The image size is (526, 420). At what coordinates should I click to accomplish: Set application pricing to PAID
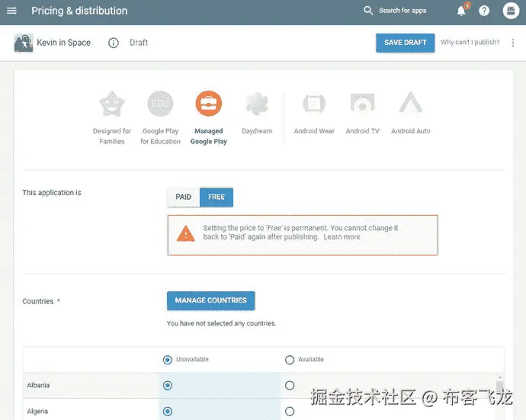[183, 197]
